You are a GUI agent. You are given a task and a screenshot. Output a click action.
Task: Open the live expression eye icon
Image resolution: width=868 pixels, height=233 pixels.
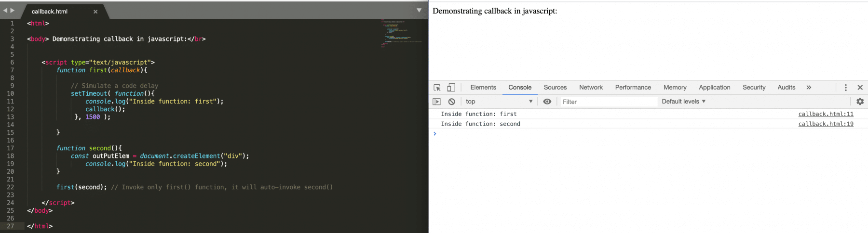coord(547,102)
